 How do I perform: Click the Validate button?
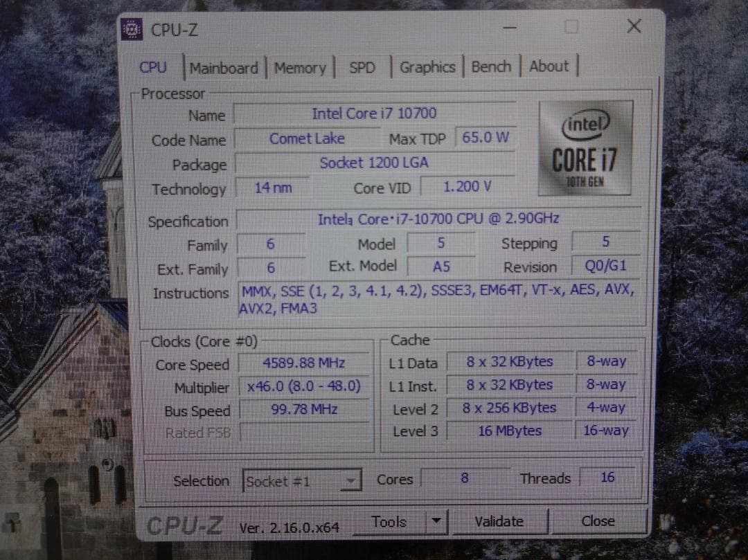click(499, 521)
